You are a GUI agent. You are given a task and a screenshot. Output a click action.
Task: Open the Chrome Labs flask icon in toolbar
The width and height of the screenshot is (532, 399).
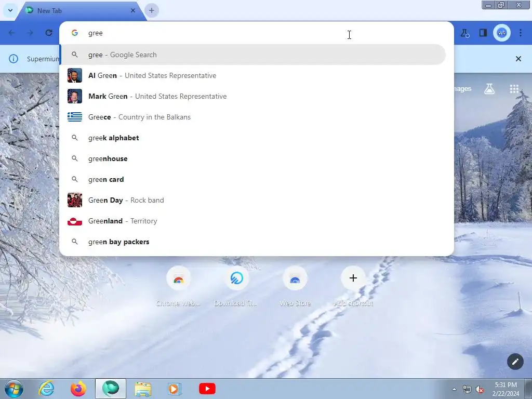tap(464, 33)
